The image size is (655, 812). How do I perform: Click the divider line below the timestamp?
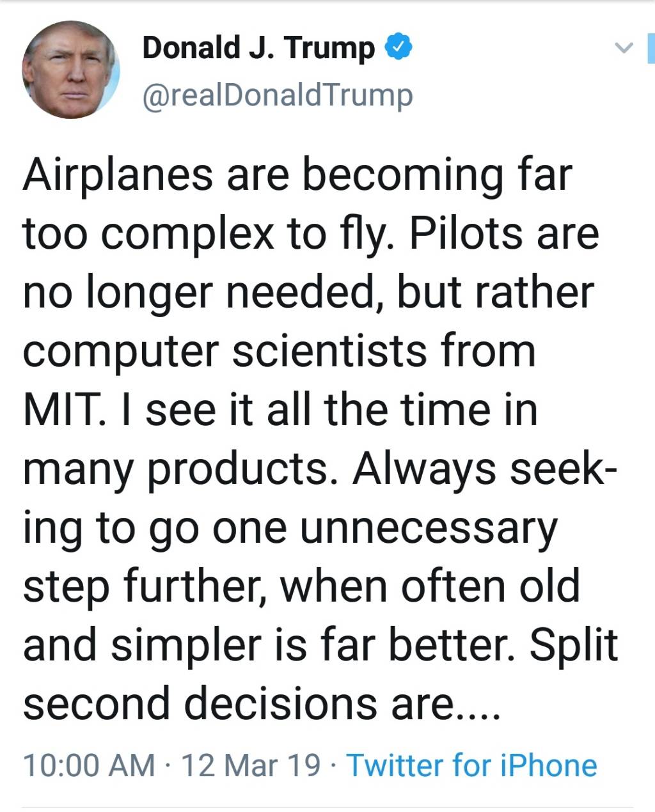[327, 807]
